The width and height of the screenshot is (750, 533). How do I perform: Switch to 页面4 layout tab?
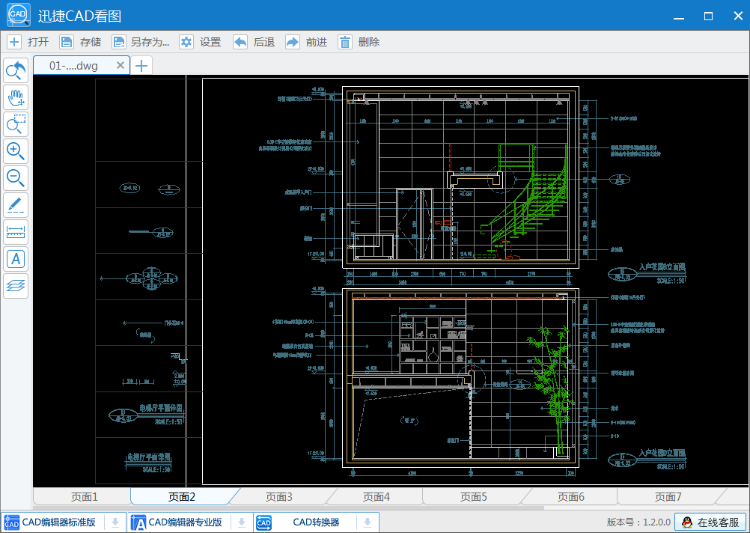pos(376,497)
